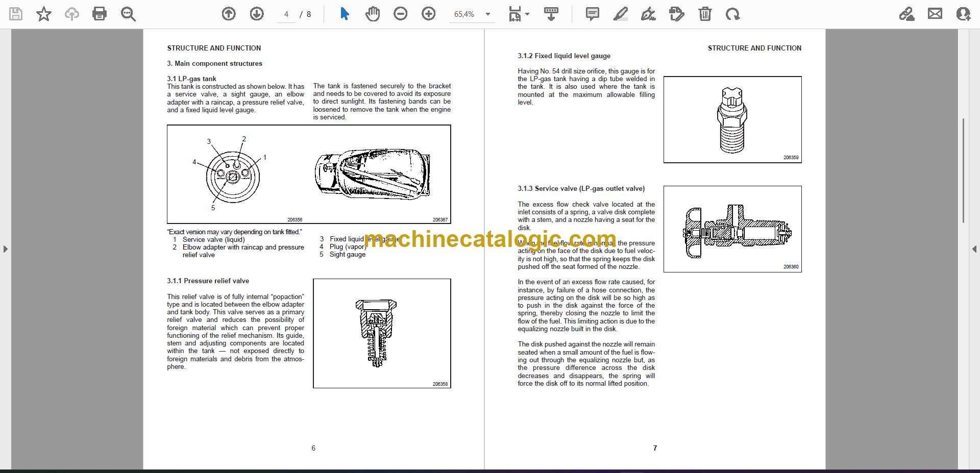Open the page fit options dropdown
The image size is (980, 473).
tap(519, 14)
